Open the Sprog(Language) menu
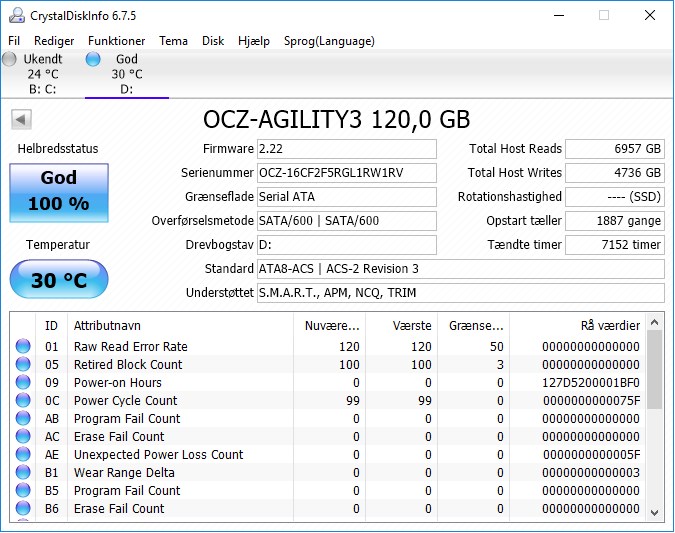 point(329,41)
